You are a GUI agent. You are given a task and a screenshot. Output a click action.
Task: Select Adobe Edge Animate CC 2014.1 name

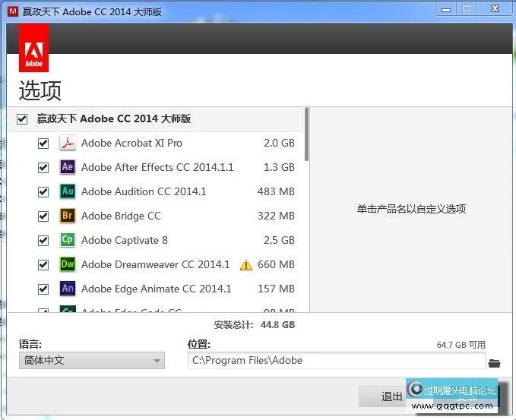[157, 289]
